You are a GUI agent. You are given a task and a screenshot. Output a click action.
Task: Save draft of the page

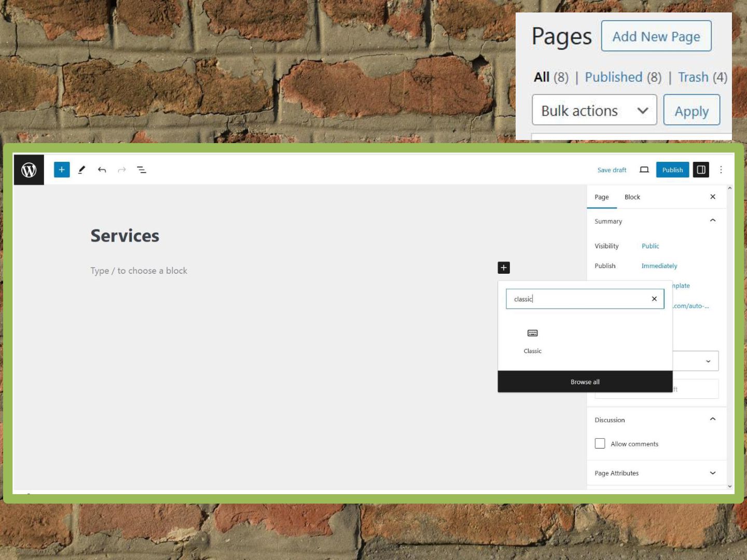click(612, 170)
